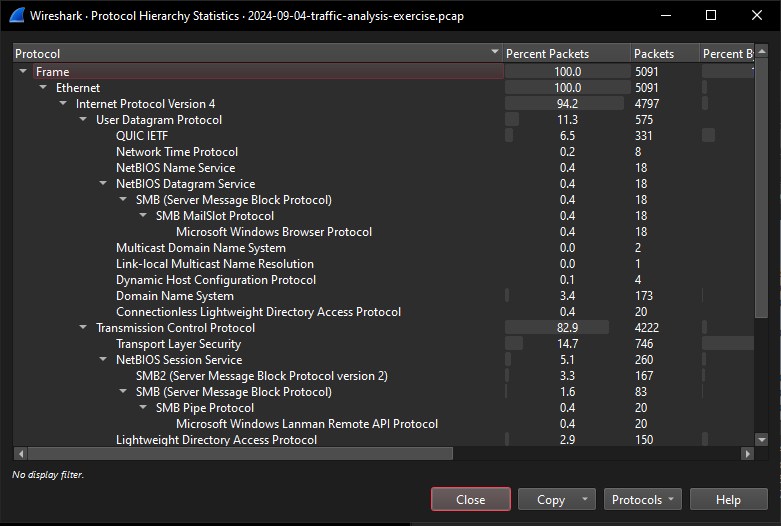Select Multicast Domain Name System row
The height and width of the screenshot is (526, 781).
click(383, 248)
